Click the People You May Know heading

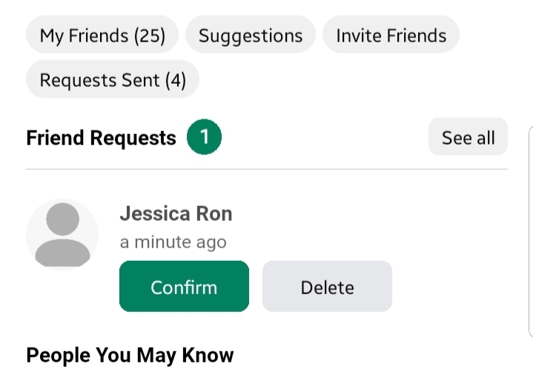pyautogui.click(x=130, y=356)
